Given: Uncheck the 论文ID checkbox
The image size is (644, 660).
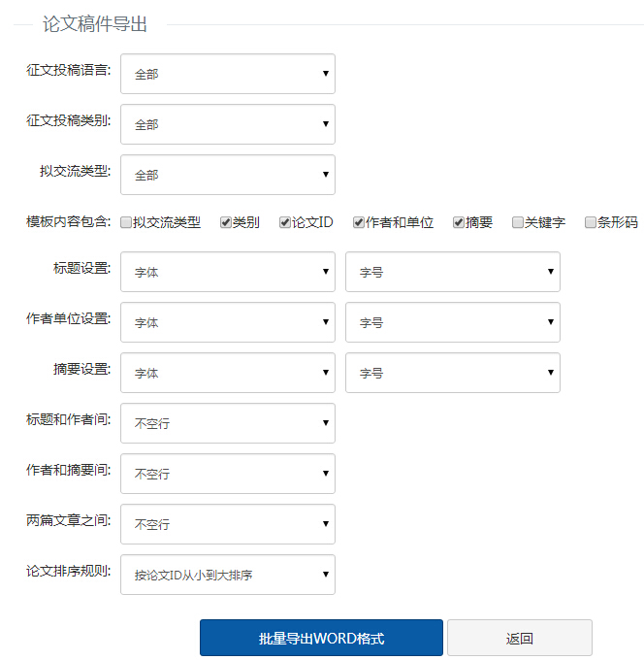Looking at the screenshot, I should click(x=285, y=222).
